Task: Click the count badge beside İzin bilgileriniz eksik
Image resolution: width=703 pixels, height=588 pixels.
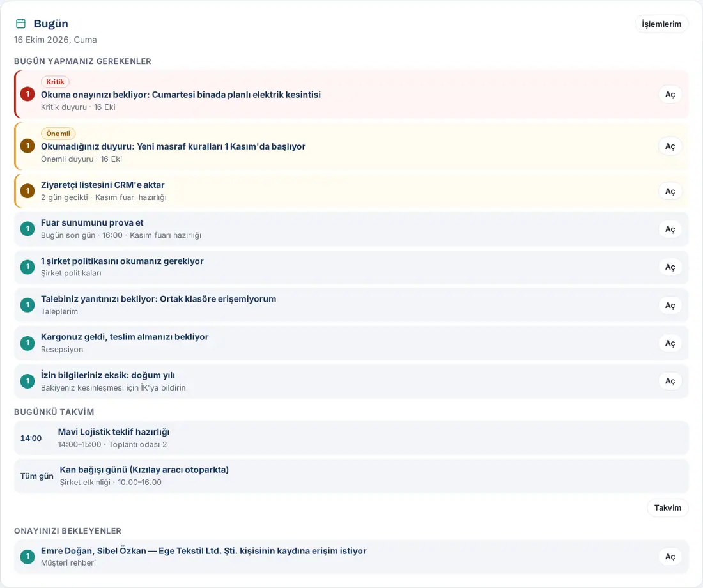Action: (27, 381)
